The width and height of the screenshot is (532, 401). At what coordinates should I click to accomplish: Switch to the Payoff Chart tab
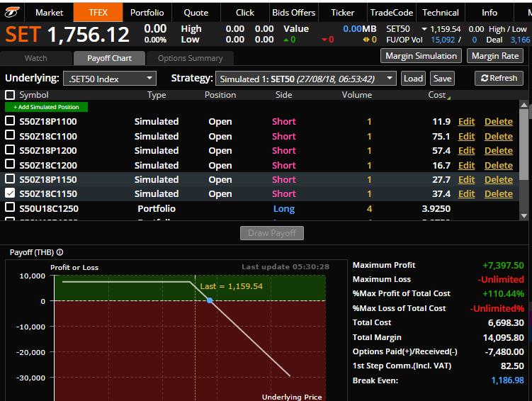click(109, 58)
